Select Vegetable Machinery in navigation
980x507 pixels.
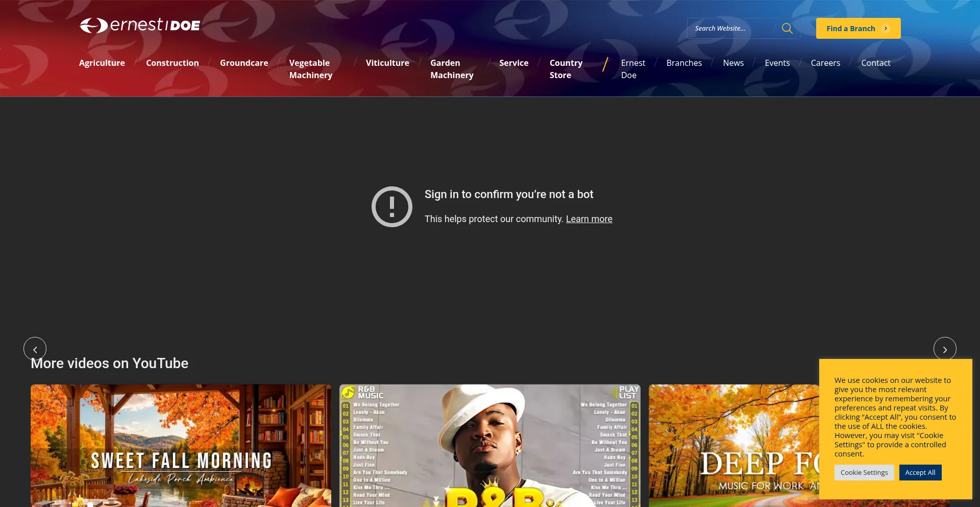click(310, 69)
